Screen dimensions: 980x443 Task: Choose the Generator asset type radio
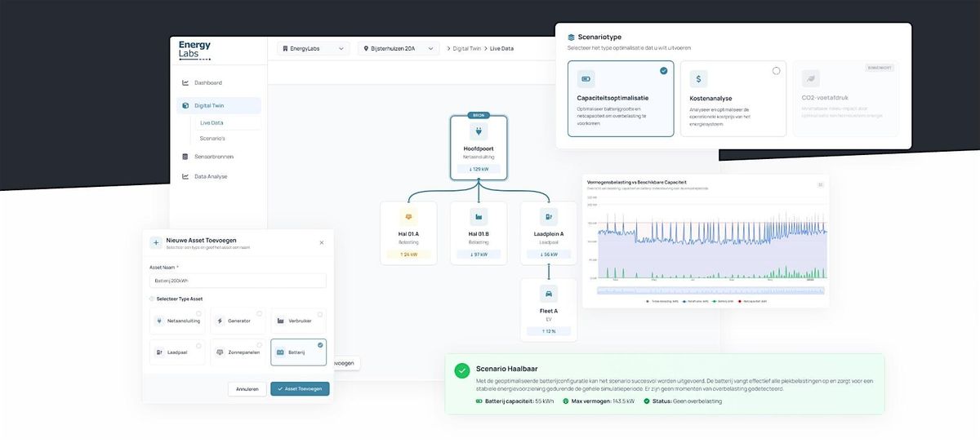tap(259, 313)
